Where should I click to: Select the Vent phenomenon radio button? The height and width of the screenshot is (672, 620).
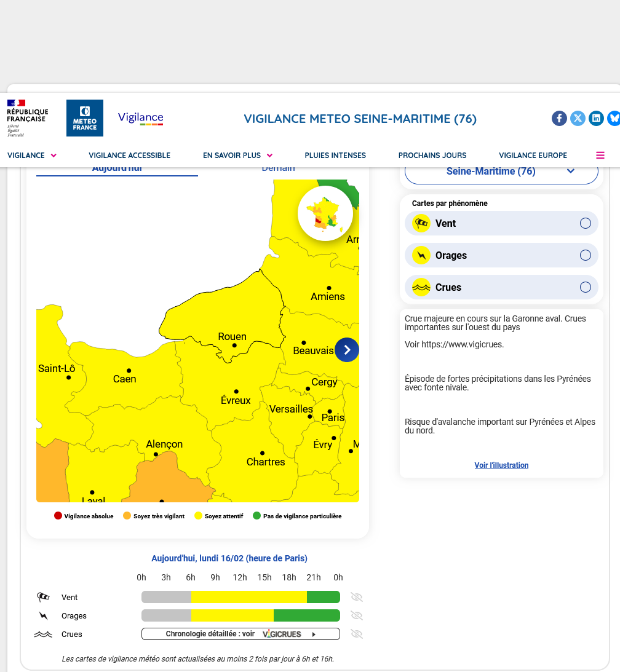coord(586,223)
